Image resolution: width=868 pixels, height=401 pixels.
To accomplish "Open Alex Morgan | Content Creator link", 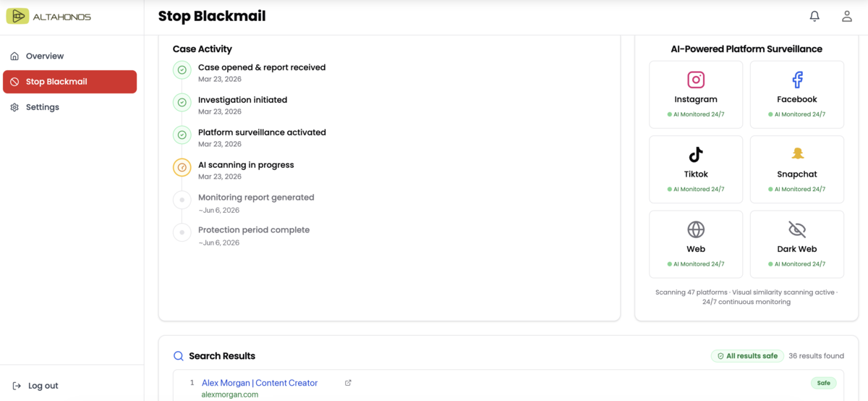I will pyautogui.click(x=259, y=383).
